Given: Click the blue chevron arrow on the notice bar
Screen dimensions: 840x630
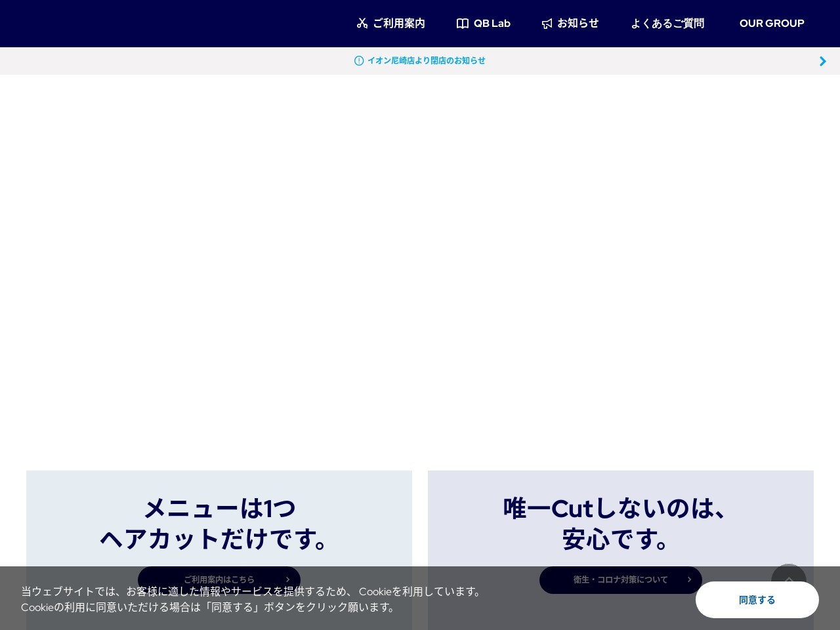Looking at the screenshot, I should pos(823,61).
